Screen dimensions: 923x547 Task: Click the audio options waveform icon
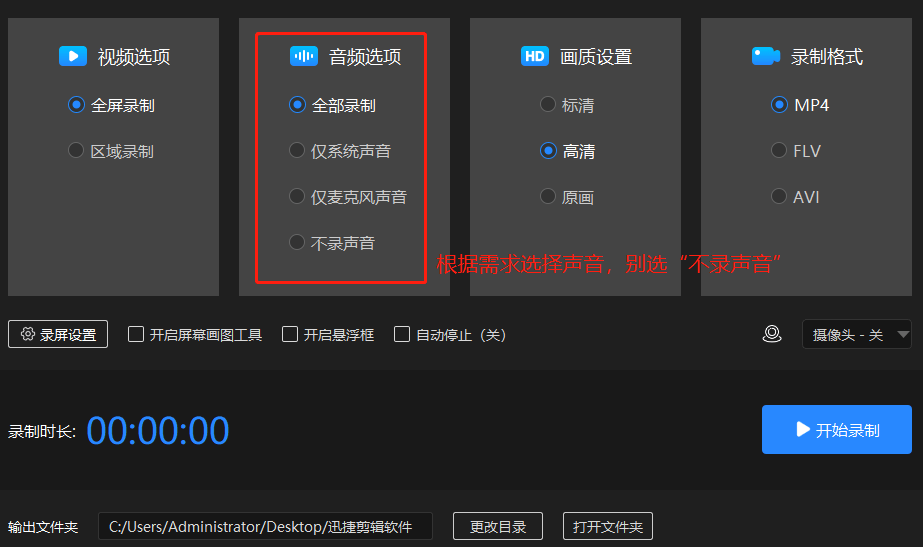[304, 57]
